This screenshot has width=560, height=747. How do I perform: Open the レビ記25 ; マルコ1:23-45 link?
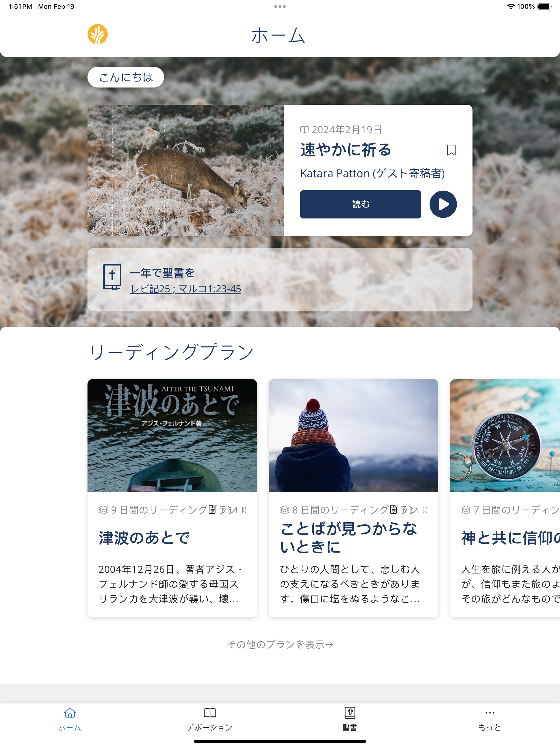click(x=185, y=289)
